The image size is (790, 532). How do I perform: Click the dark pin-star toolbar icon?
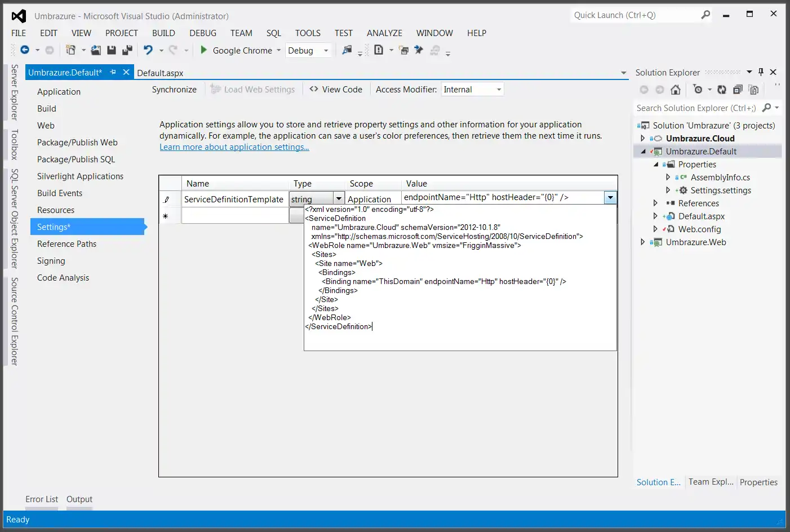click(419, 50)
